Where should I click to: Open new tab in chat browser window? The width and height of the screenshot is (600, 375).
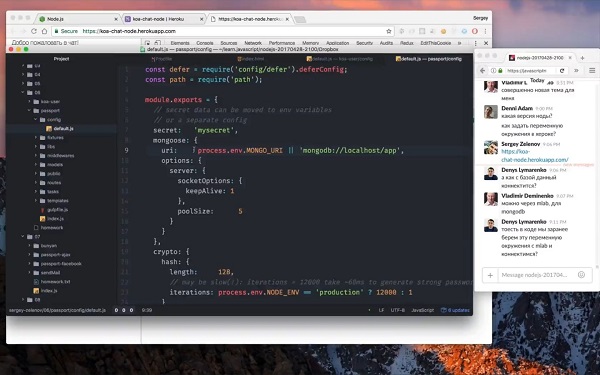582,58
